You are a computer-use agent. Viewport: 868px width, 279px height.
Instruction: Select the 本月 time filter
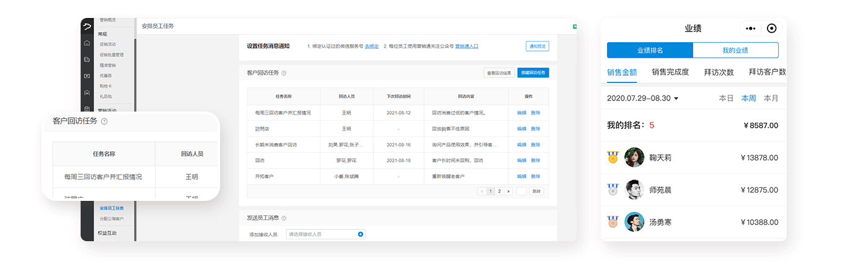pos(771,98)
